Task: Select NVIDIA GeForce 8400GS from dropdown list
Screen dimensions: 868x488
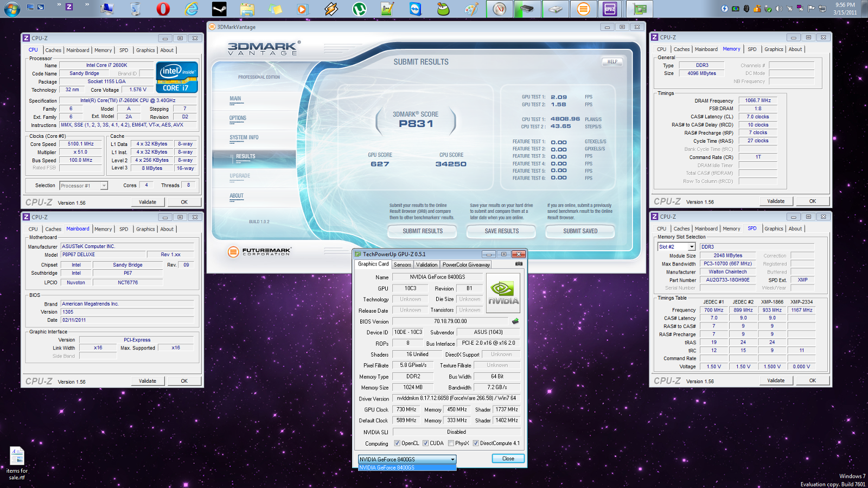Action: point(407,467)
